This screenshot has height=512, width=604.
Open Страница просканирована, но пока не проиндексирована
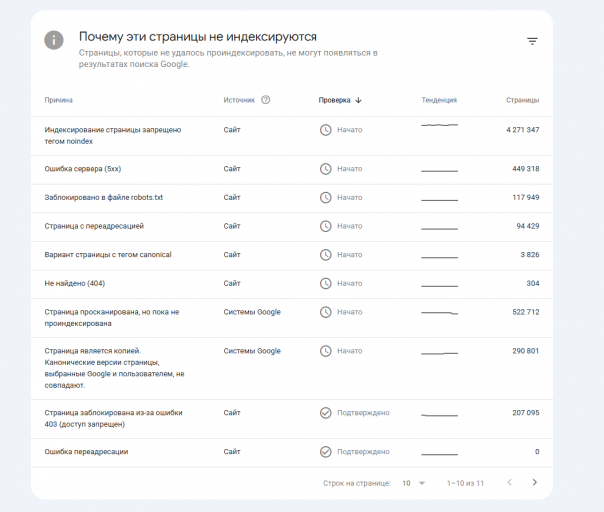click(x=292, y=318)
